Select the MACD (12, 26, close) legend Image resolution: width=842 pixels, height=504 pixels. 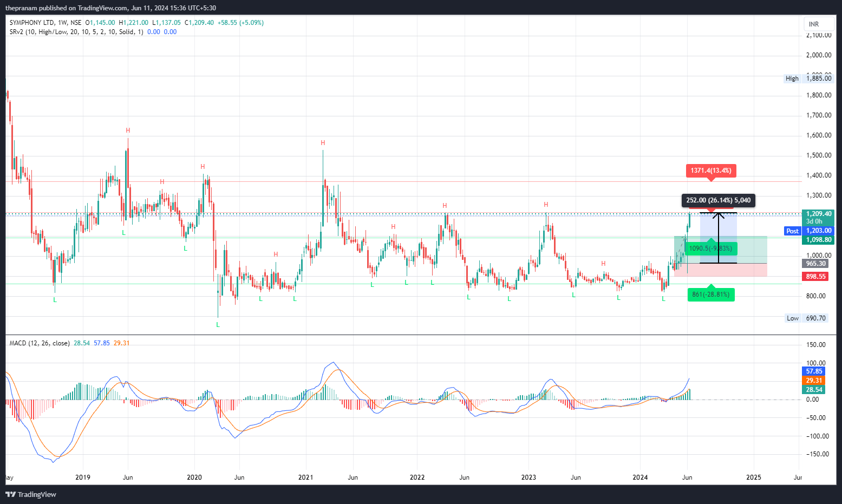click(x=40, y=343)
